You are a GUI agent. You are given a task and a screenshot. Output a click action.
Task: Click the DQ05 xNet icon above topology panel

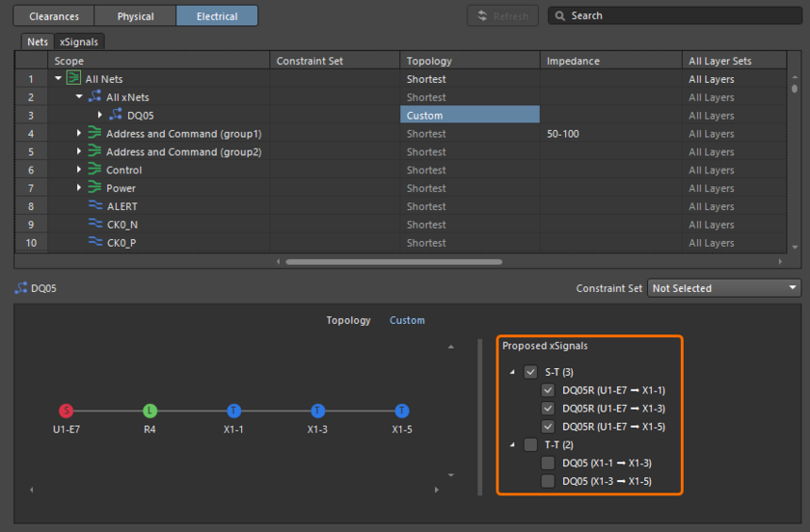21,288
